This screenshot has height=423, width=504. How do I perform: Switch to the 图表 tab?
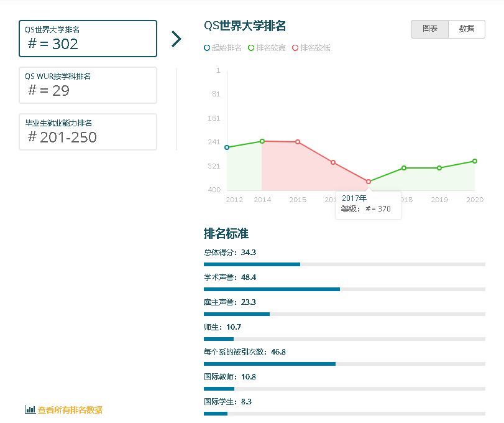[x=429, y=29]
